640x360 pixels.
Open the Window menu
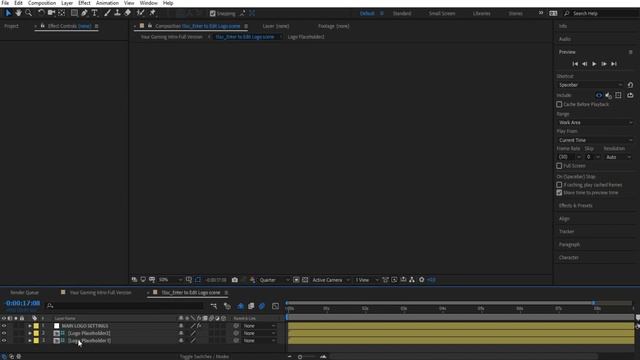tap(149, 3)
